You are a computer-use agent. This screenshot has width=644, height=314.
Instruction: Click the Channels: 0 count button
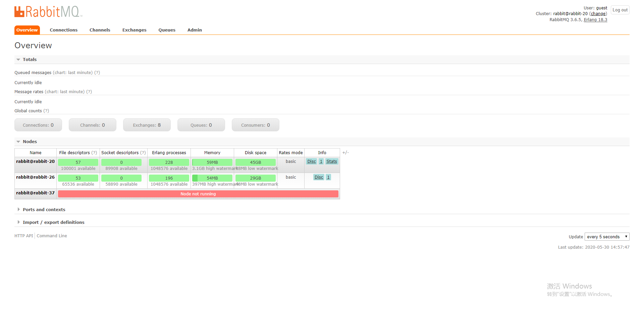[93, 125]
